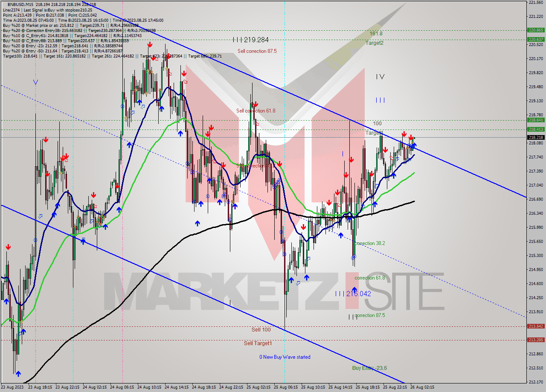Click the '23 Aug 2023' date label
The width and height of the screenshot is (546, 392).
click(12, 387)
